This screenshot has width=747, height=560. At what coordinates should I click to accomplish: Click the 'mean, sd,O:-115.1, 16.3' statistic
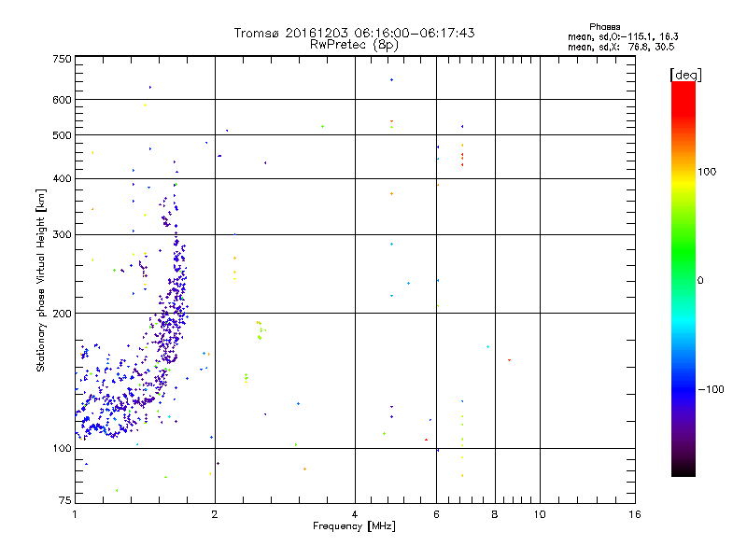point(623,36)
